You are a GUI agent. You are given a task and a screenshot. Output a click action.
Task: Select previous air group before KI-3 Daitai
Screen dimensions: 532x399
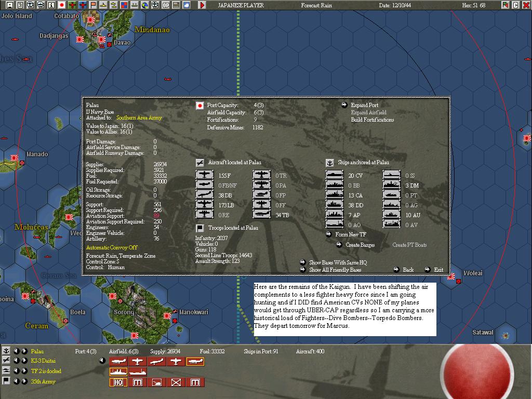point(16,361)
